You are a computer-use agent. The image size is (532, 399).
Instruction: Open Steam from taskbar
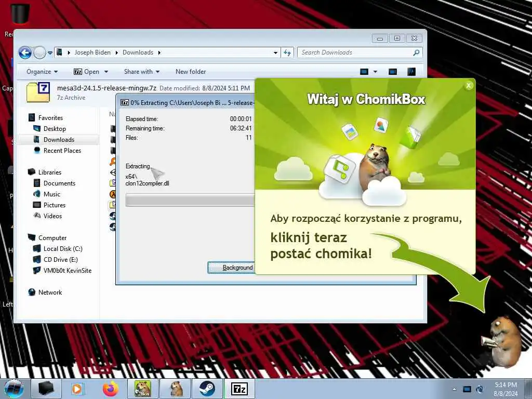(x=207, y=389)
